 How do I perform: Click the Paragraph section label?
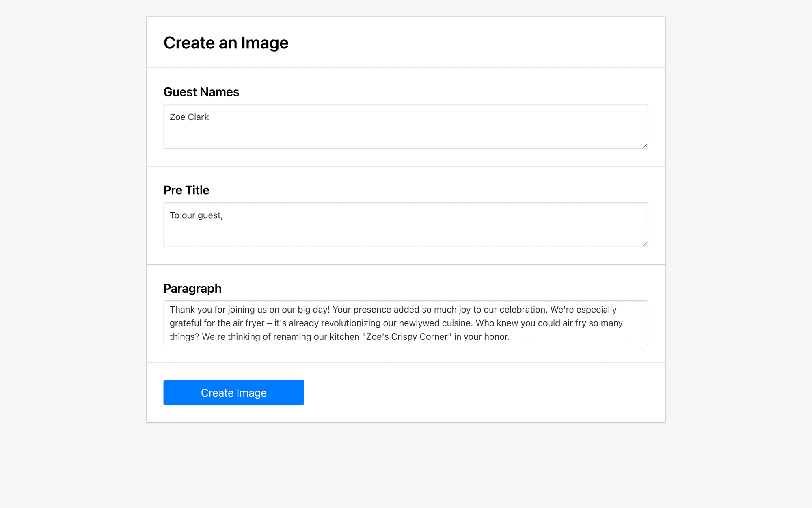coord(192,288)
